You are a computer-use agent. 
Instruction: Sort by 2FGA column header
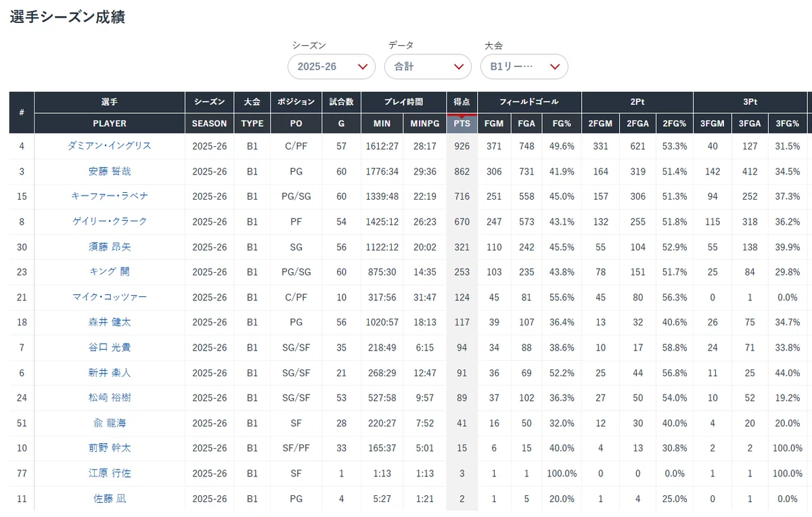coord(637,124)
